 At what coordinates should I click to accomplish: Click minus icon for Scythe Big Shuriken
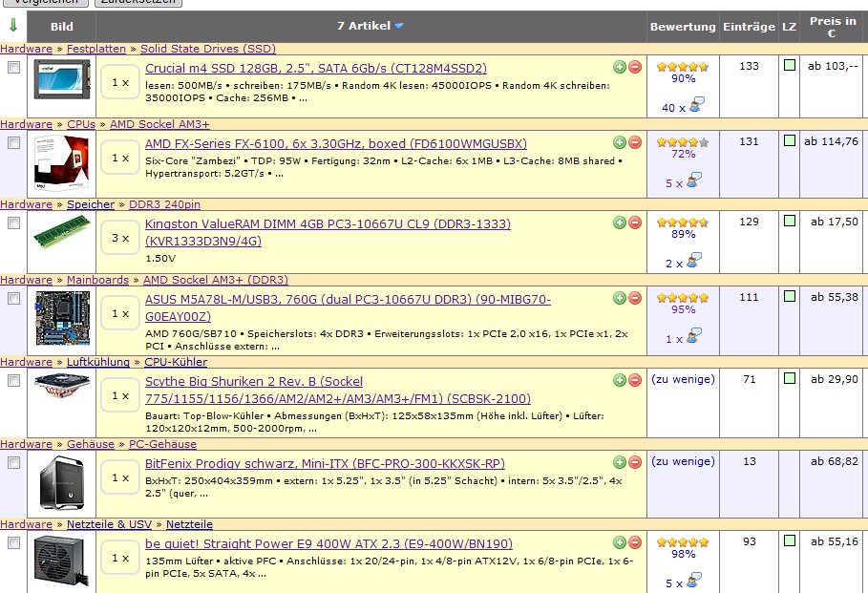(x=635, y=380)
